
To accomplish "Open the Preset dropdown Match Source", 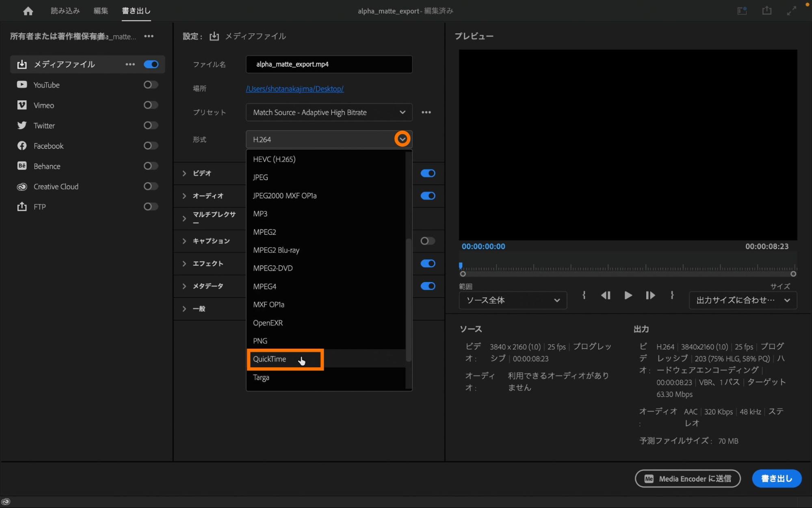I will pyautogui.click(x=329, y=113).
